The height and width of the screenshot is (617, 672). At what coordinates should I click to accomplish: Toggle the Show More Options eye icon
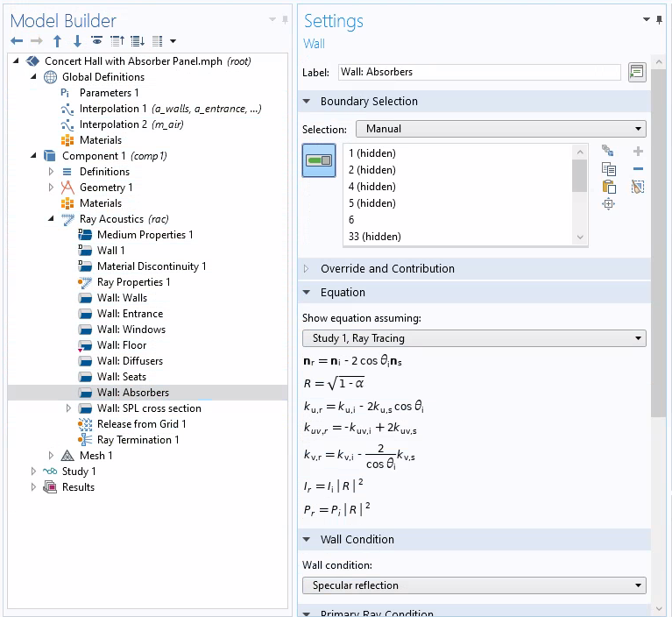97,41
